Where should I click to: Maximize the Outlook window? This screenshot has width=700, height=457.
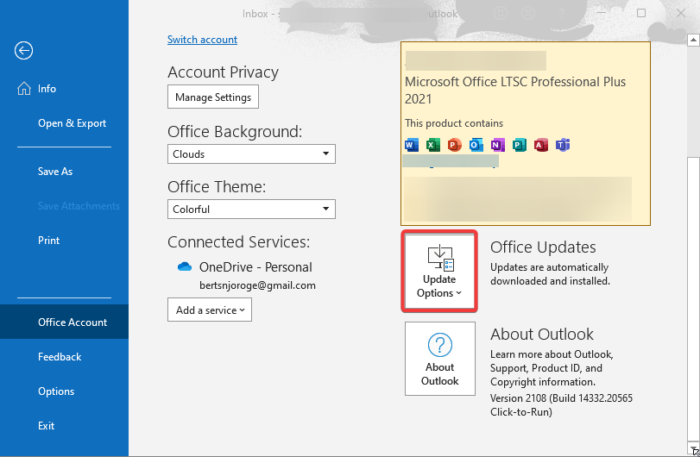641,13
